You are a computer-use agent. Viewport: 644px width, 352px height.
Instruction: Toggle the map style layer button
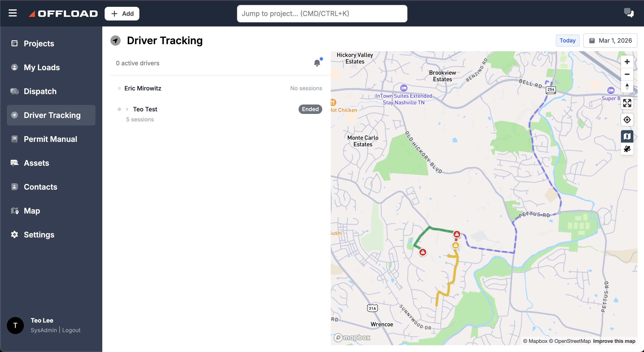pyautogui.click(x=627, y=137)
